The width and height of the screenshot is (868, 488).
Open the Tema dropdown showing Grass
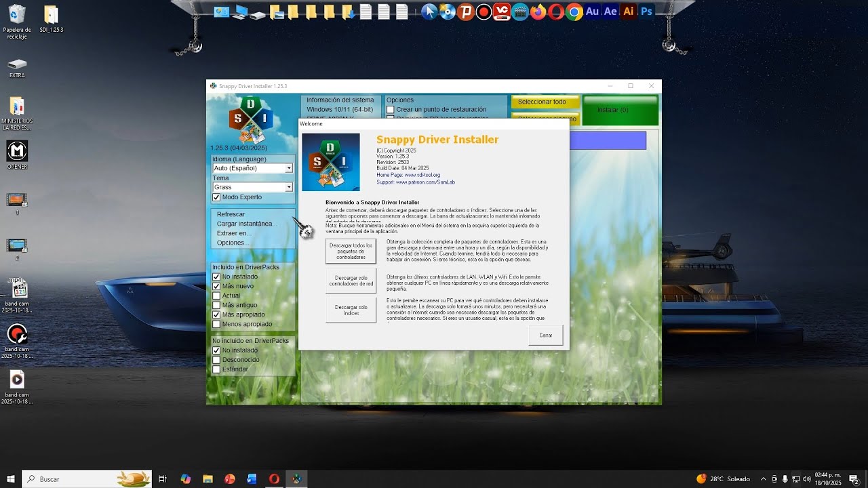252,187
